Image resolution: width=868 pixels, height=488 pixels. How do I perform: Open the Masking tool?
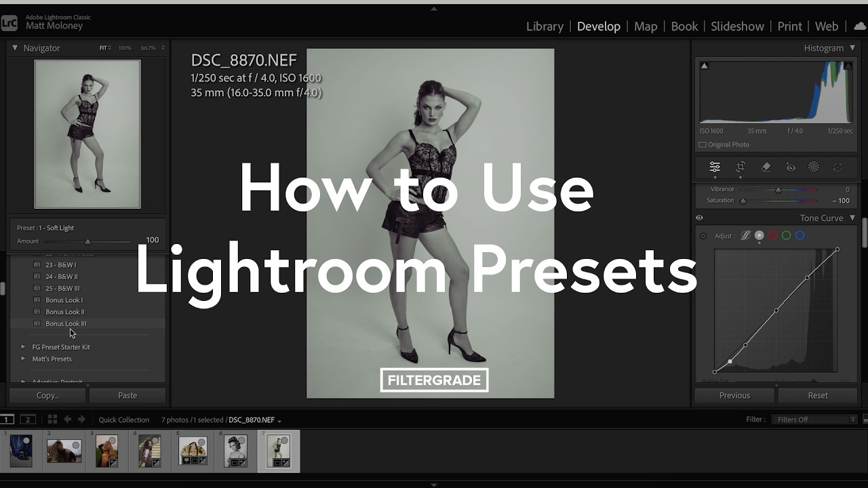click(x=814, y=167)
